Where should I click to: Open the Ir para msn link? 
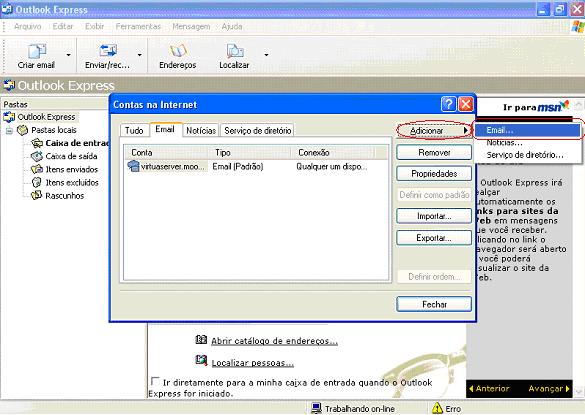click(x=536, y=107)
